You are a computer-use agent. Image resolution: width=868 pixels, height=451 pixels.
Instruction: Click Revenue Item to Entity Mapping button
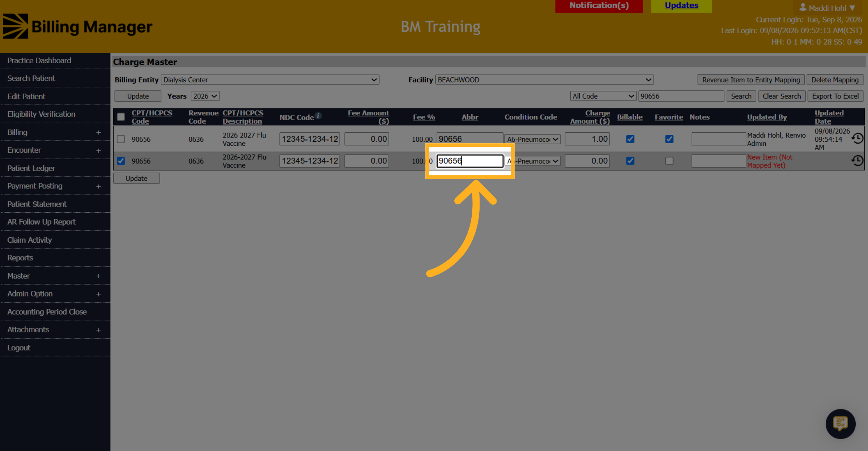click(x=751, y=80)
